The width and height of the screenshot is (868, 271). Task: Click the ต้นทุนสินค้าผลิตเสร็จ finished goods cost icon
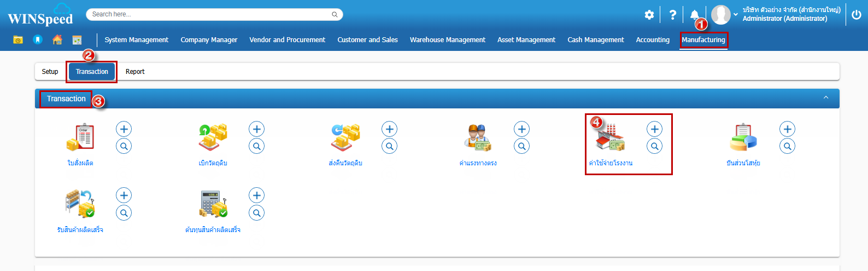click(213, 204)
